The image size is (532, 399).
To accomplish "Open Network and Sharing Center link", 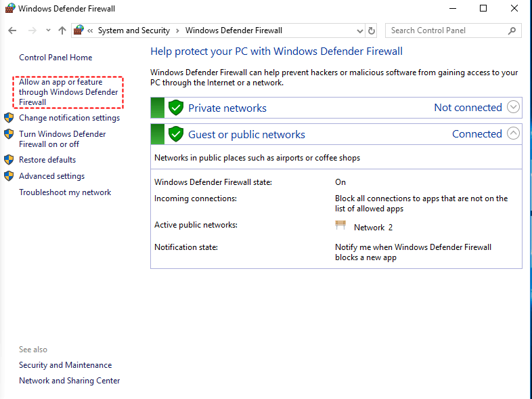I will [69, 381].
